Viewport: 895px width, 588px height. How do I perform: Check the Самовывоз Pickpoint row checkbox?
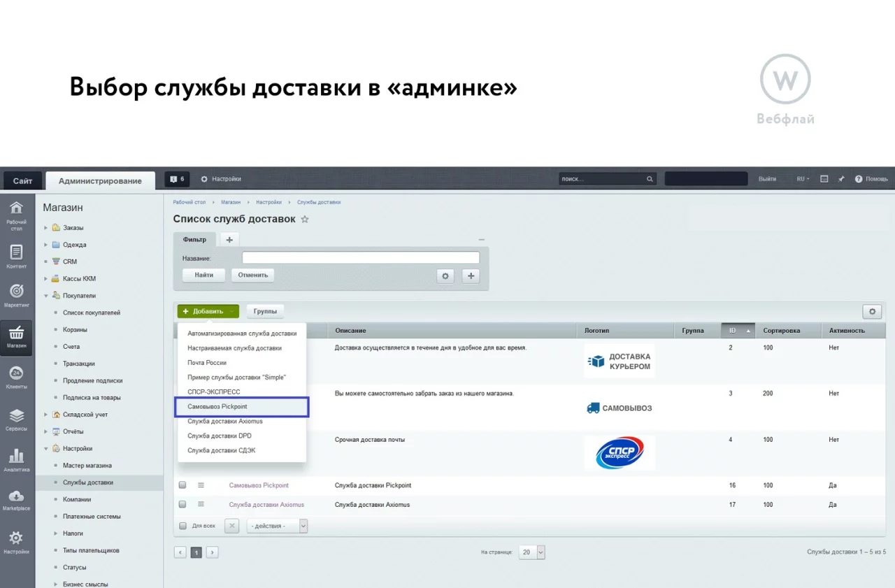click(182, 485)
